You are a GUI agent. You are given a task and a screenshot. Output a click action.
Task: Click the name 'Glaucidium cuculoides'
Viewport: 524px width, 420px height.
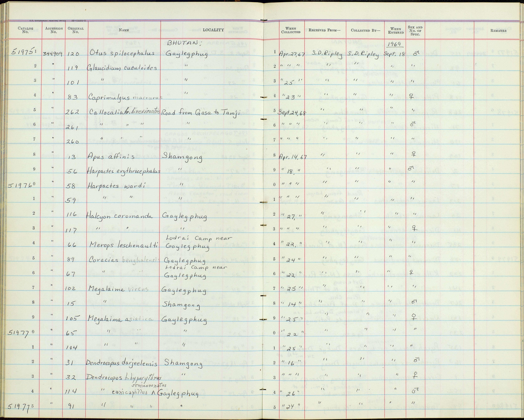(122, 68)
